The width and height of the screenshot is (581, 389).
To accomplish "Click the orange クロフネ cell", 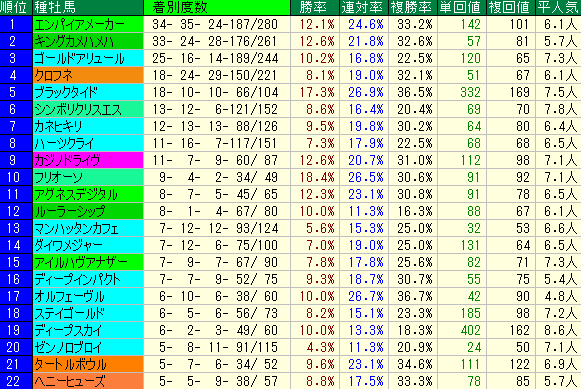I will pos(88,75).
